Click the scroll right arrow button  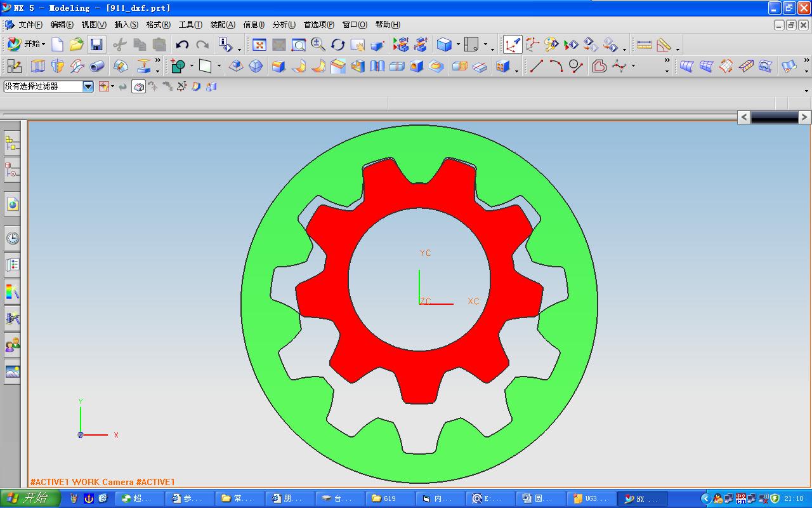coord(804,117)
